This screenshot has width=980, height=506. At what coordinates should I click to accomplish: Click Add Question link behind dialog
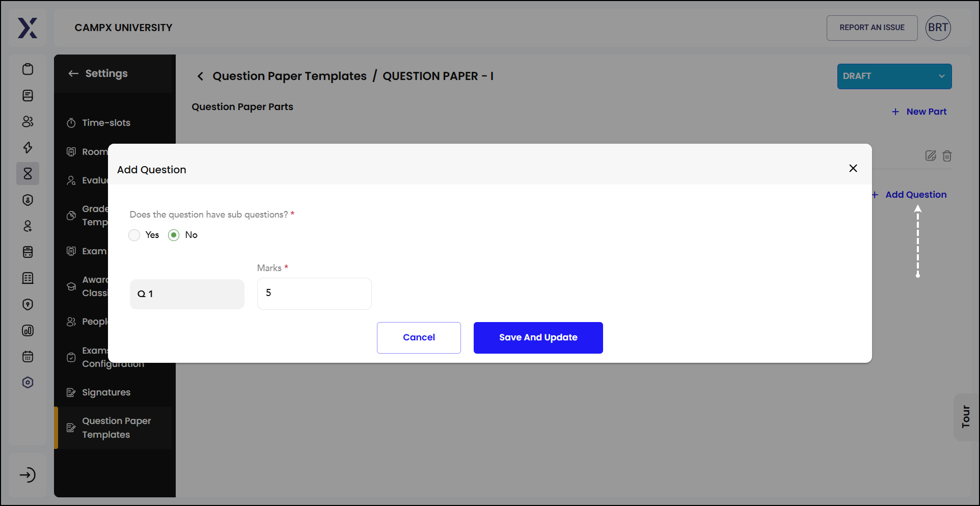click(909, 195)
